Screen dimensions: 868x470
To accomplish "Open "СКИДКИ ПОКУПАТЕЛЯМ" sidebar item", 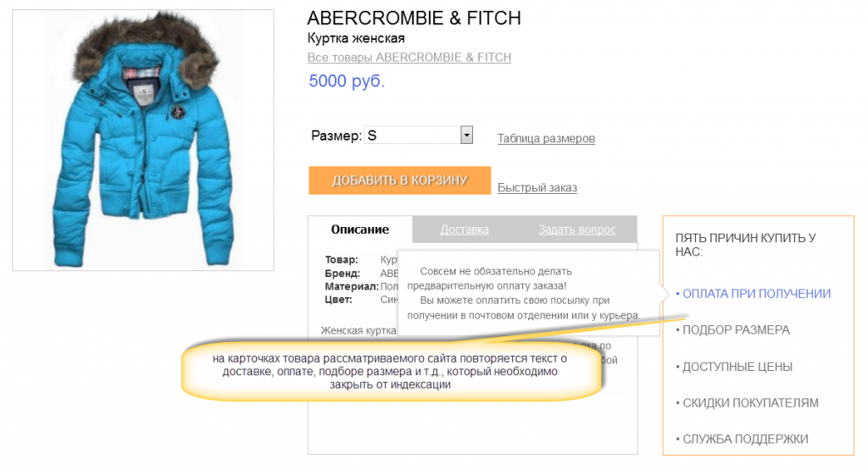I will [x=750, y=403].
